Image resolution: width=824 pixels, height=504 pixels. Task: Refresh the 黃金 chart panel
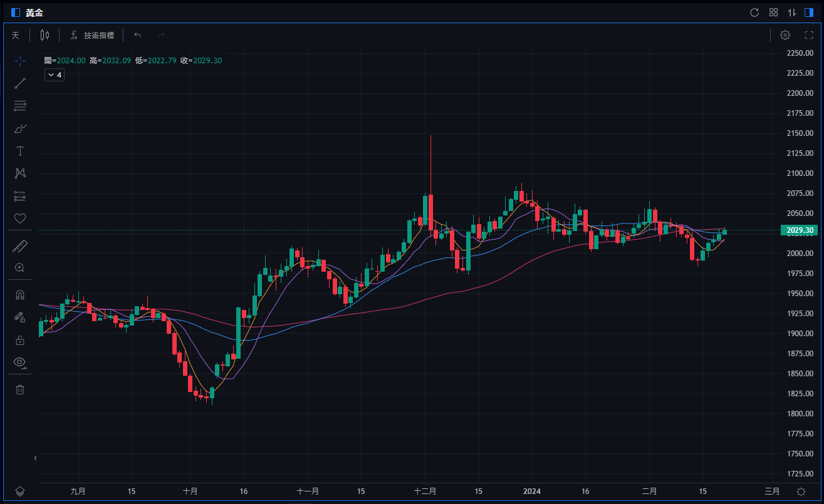coord(754,13)
